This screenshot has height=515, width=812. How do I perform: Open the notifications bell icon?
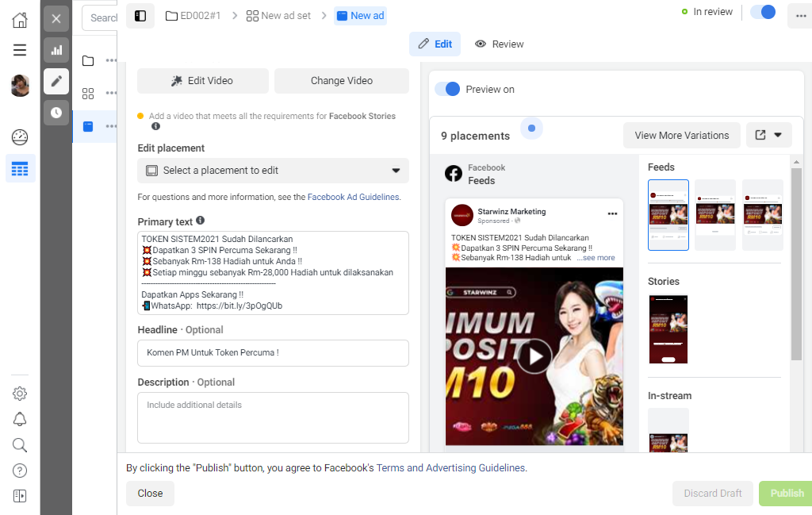[20, 419]
